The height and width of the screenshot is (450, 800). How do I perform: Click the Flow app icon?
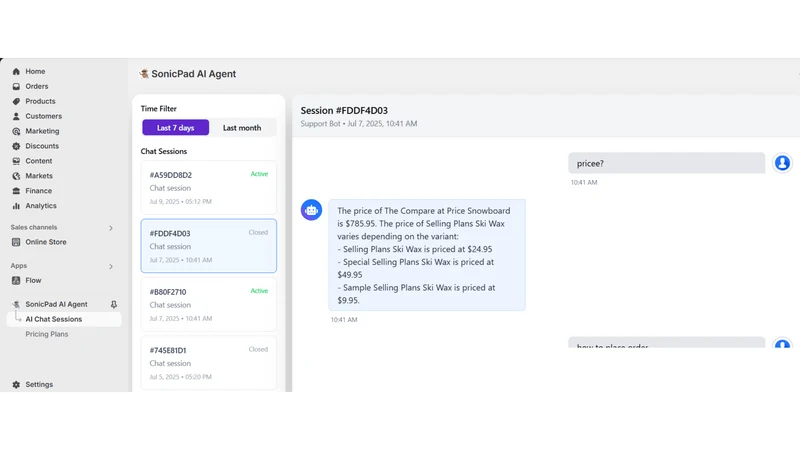(x=16, y=280)
